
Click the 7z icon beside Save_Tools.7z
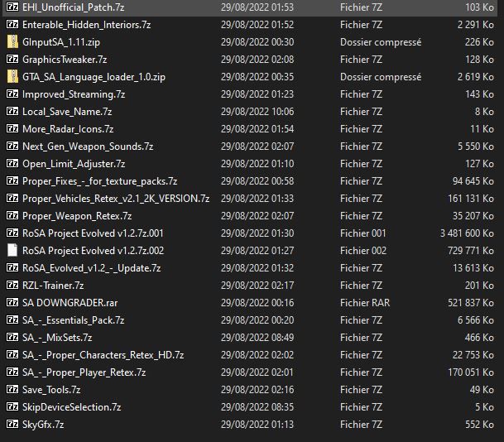point(12,389)
